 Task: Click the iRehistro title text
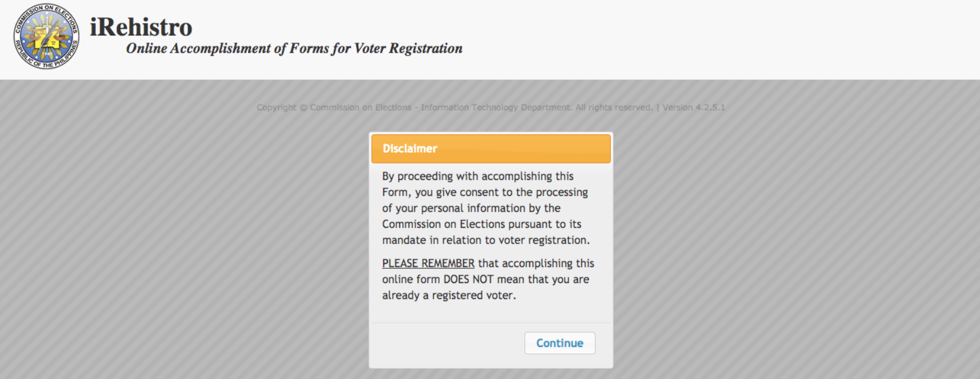click(139, 27)
